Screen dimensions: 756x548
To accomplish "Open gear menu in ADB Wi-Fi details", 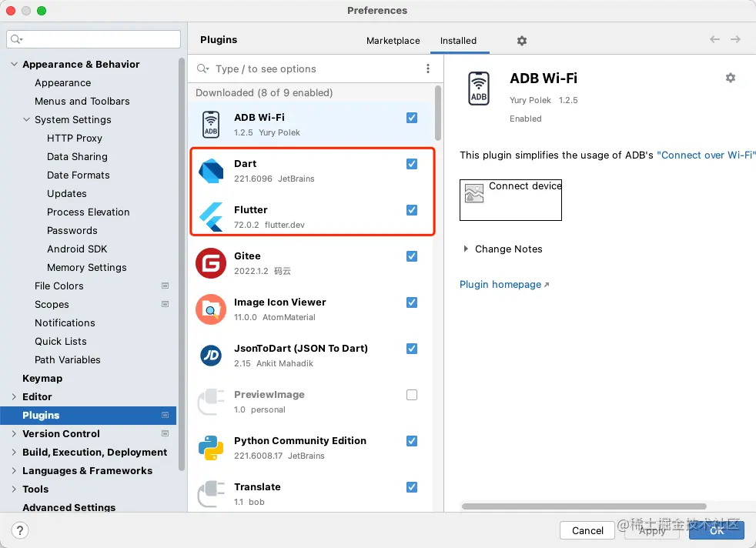I will coord(731,78).
